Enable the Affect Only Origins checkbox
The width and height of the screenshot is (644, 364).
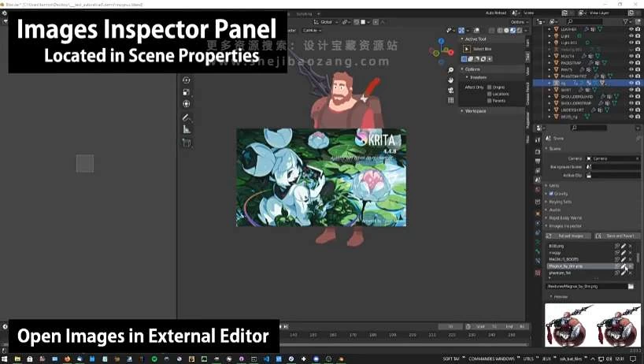[x=490, y=87]
